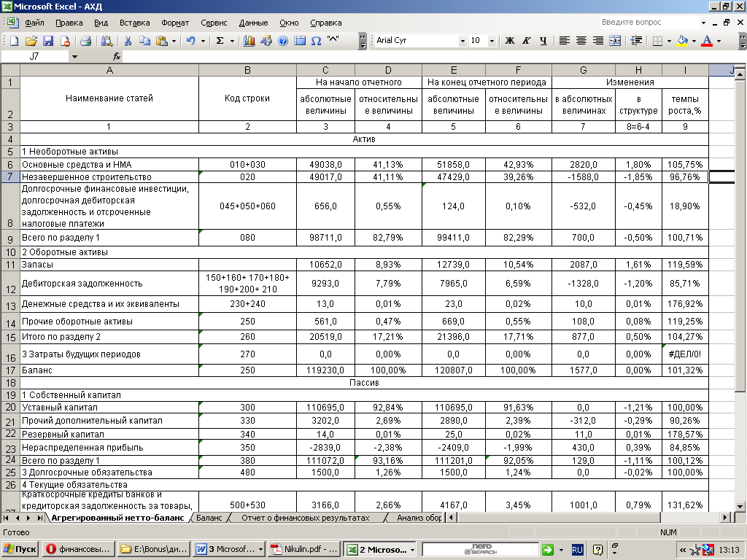Open font color palette dropdown
Viewport: 747px width, 560px height.
(719, 41)
